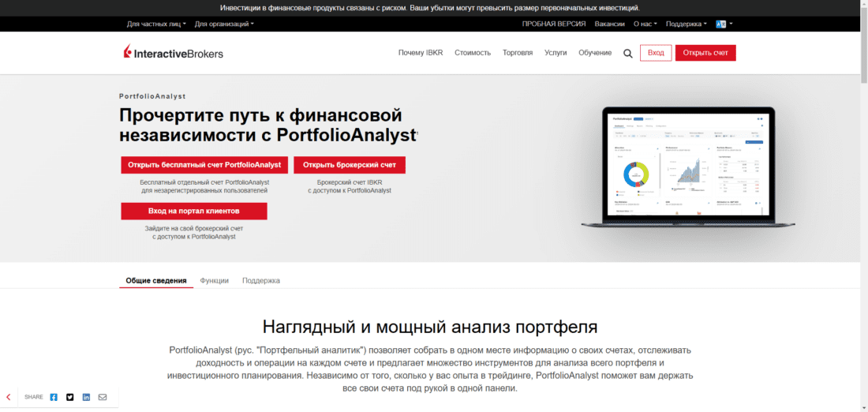Click the SHARE label in share bar
The image size is (868, 412).
34,397
